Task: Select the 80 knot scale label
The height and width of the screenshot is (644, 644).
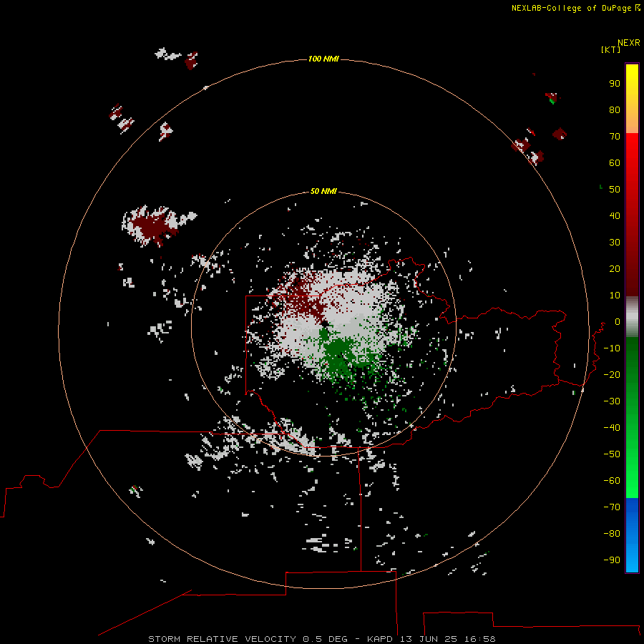Action: 615,110
